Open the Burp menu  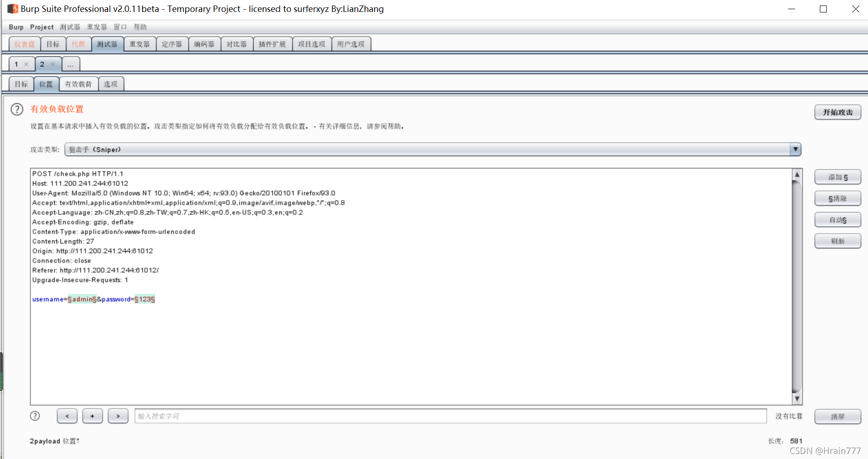coord(16,27)
